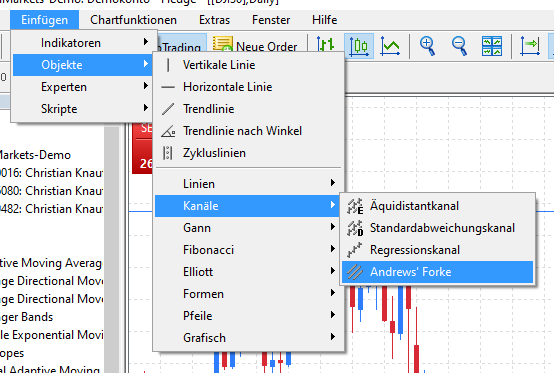Viewport: 554px width, 373px height.
Task: Insert a Vertikale Linie object
Action: 248,65
